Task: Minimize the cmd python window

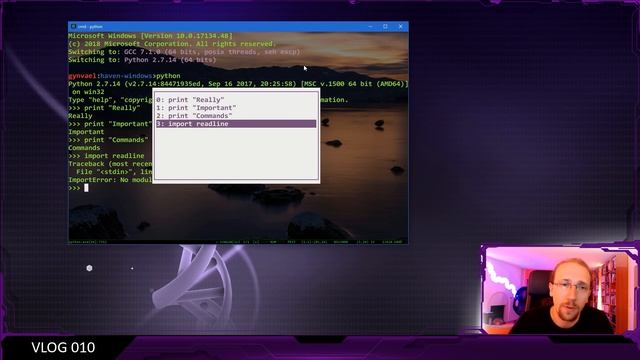Action: (370, 26)
